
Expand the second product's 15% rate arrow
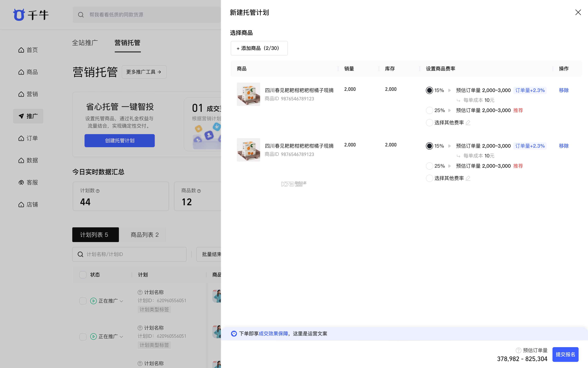(450, 146)
